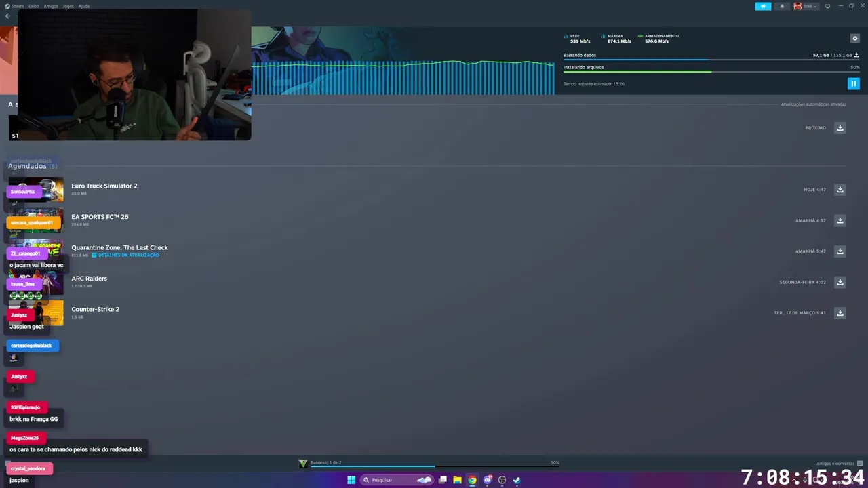Screen dimensions: 868x488
Task: Click the blue megaphone announcements button
Action: click(763, 6)
